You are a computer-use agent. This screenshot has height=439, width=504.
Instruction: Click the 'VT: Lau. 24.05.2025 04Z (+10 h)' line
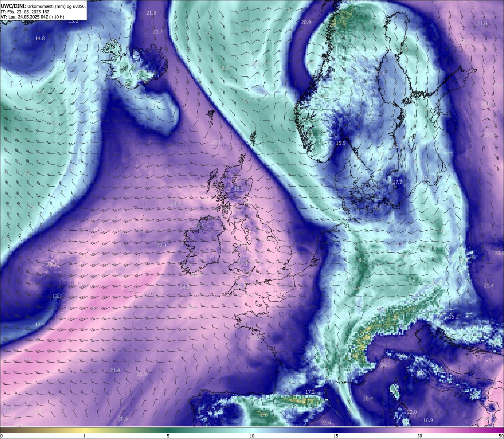(x=33, y=17)
